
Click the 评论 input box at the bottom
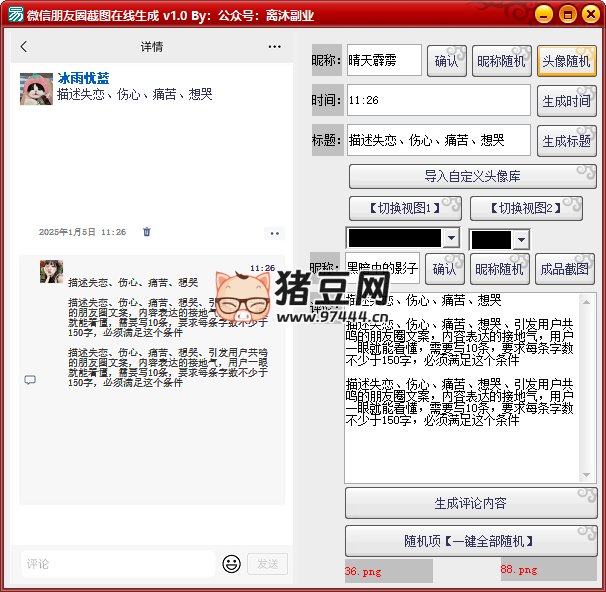(118, 564)
